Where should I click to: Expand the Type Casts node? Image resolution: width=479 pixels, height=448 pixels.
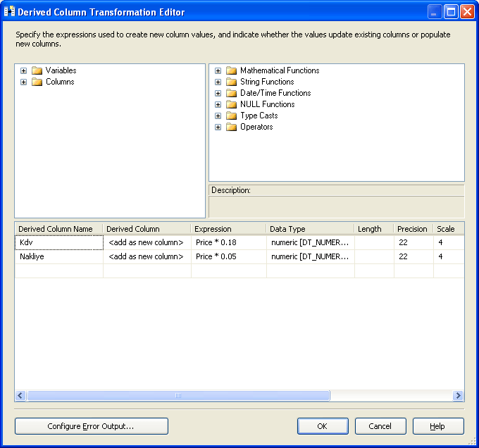(x=218, y=116)
